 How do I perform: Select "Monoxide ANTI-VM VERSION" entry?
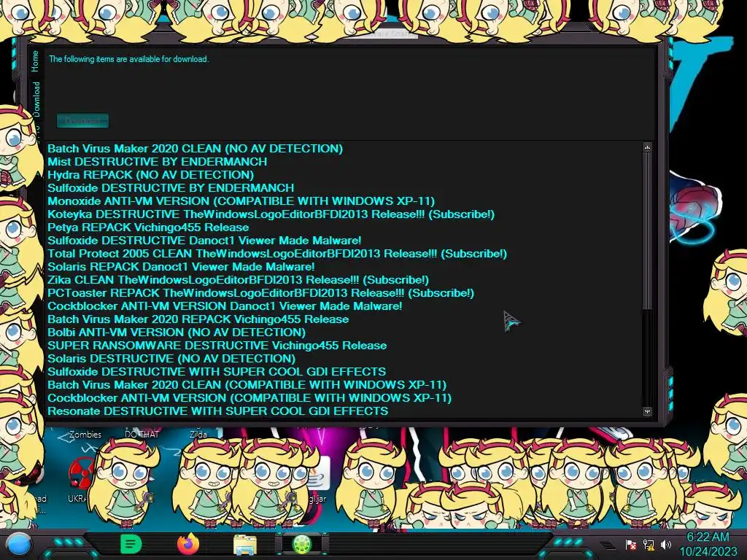tap(241, 201)
